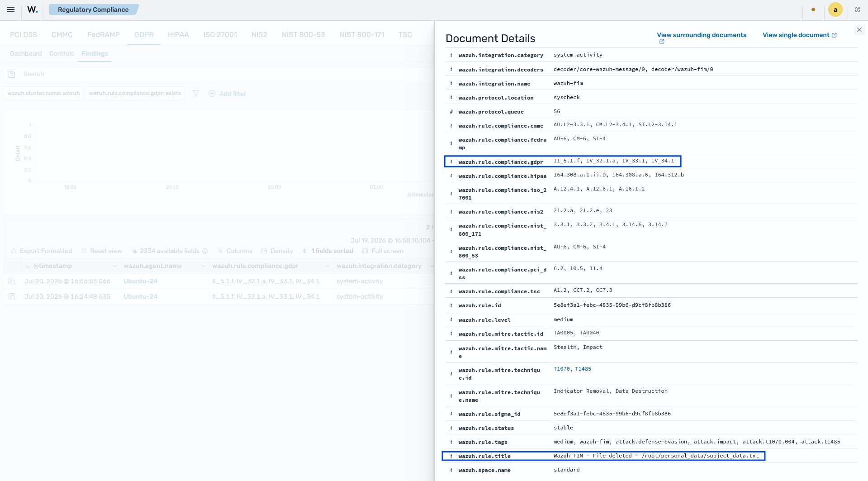Click the Regulatory Compliance breadcrumb

[93, 10]
